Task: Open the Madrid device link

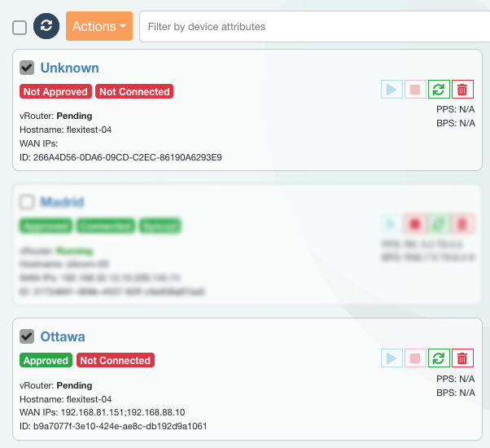Action: click(x=63, y=202)
